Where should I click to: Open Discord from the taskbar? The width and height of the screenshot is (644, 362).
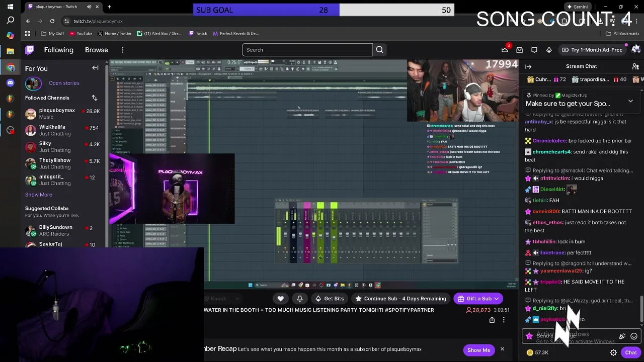(11, 83)
